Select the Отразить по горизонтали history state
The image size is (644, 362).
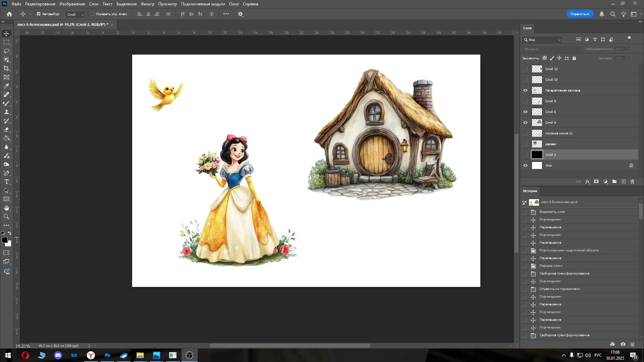coord(559,289)
